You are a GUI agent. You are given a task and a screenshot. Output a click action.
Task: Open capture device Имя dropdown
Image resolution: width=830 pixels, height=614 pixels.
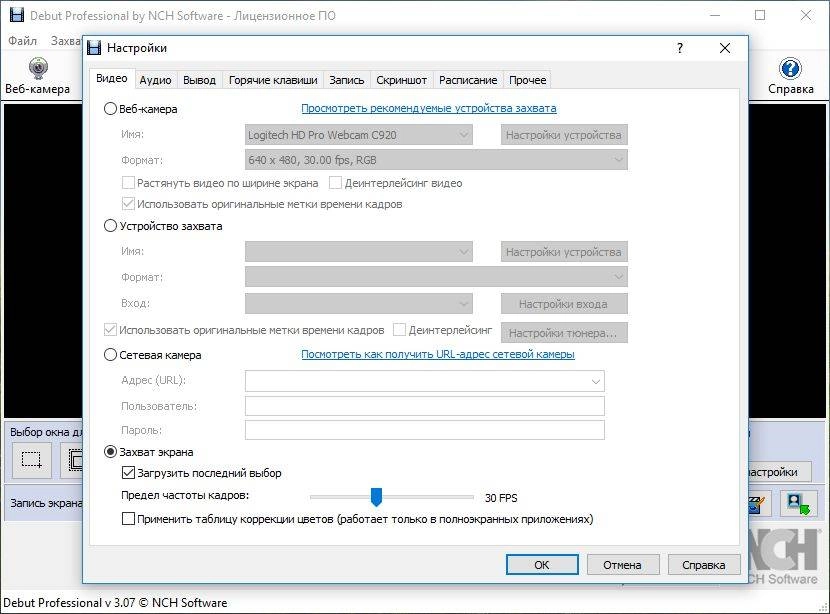click(x=358, y=251)
